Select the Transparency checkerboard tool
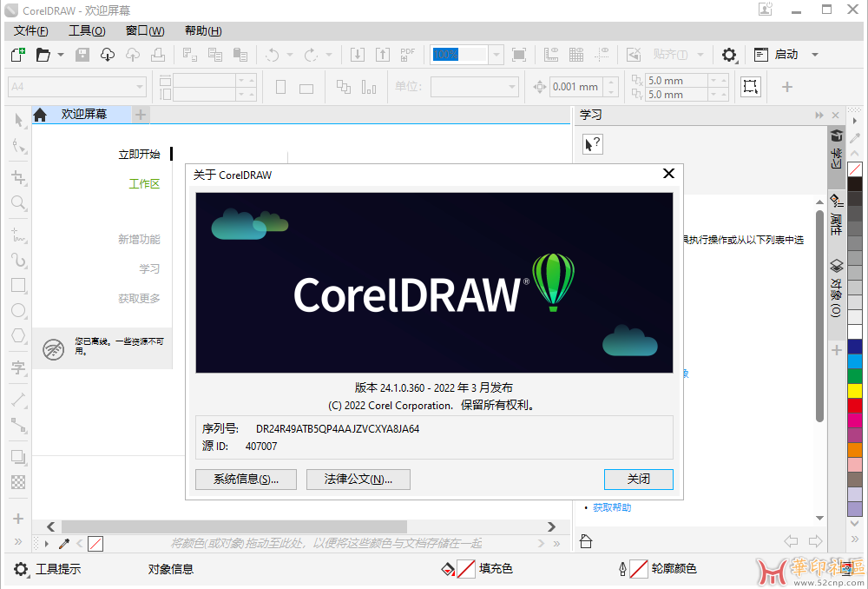Screen dimensions: 868x589 pos(18,482)
